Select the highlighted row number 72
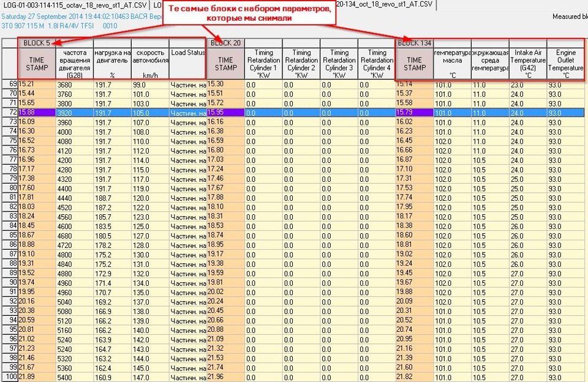The width and height of the screenshot is (588, 382). [x=10, y=113]
